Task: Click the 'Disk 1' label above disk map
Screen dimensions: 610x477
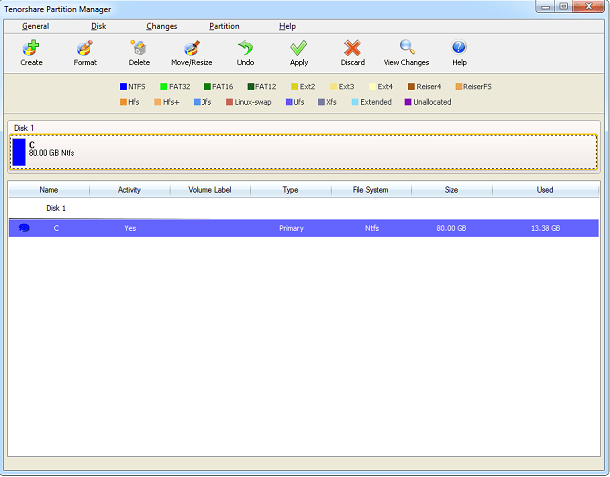Action: click(24, 128)
